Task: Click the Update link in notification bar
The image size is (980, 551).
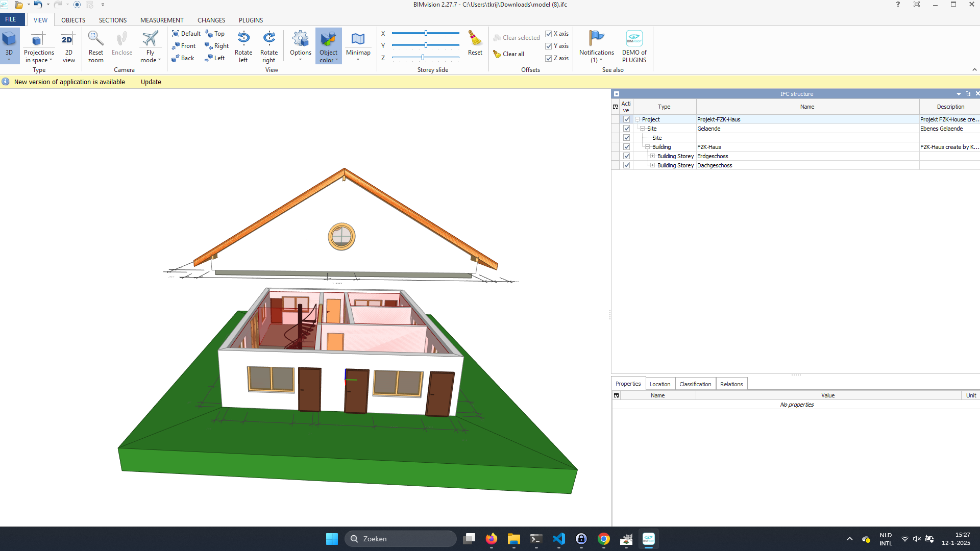Action: point(151,82)
